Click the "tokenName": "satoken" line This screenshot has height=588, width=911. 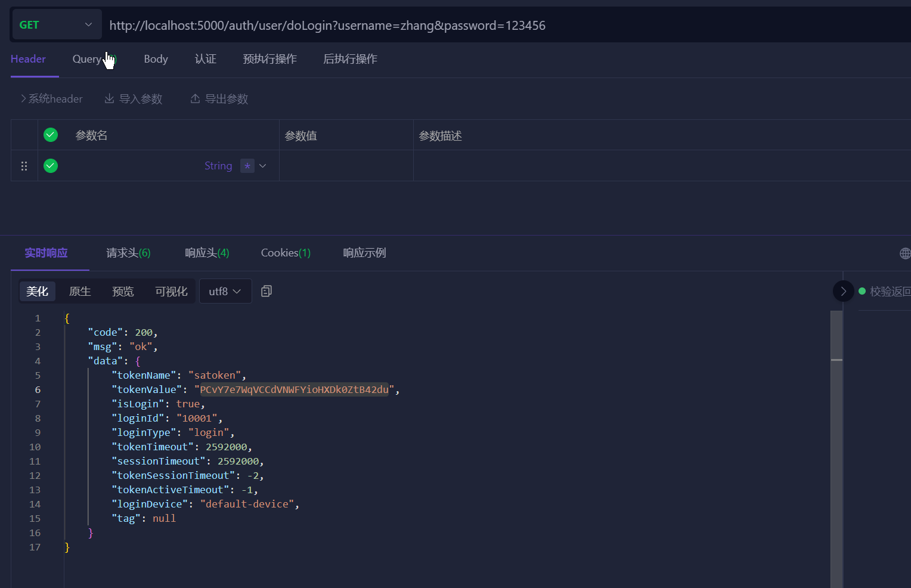(x=179, y=375)
